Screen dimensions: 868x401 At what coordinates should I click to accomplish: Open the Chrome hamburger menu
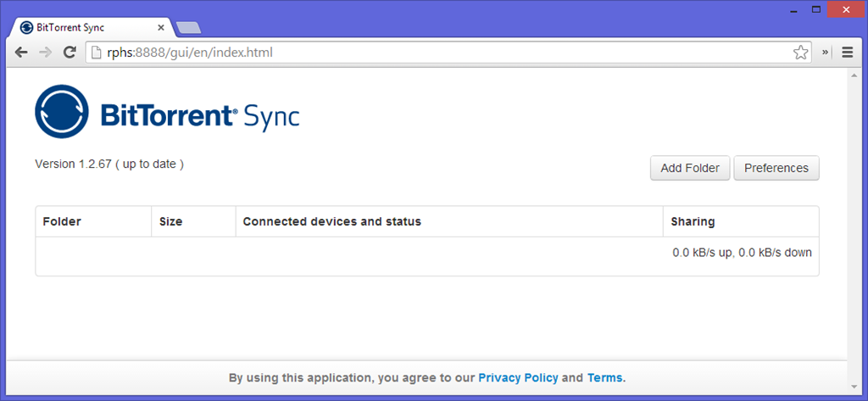coord(847,53)
